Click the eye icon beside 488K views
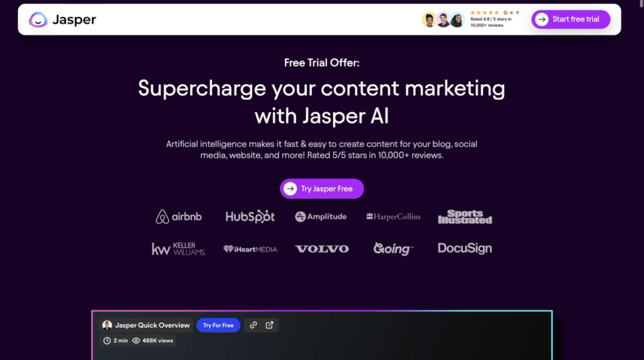Viewport: 644px width, 360px height. coord(136,340)
